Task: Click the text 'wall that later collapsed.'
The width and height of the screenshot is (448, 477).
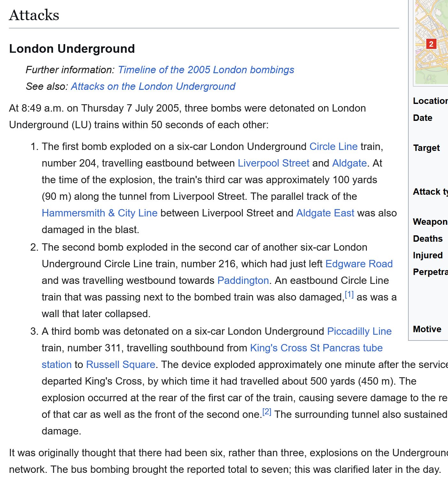Action: pos(96,314)
